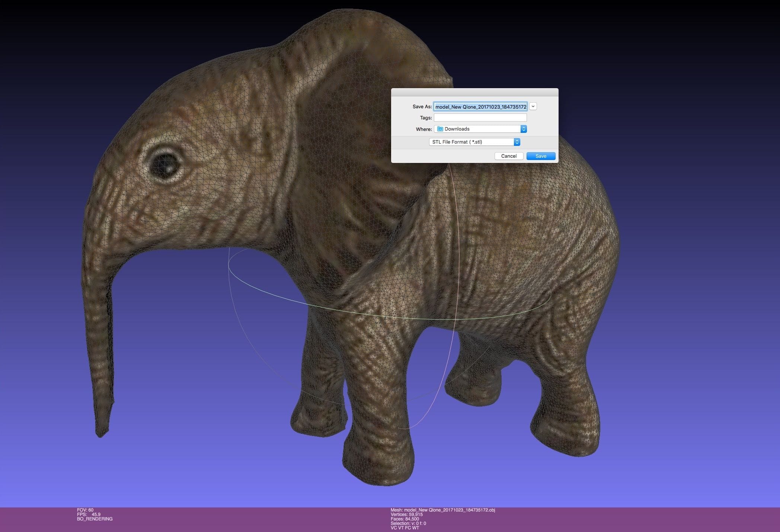Click the save dialog's empty title bar
This screenshot has width=780, height=532.
[474, 92]
